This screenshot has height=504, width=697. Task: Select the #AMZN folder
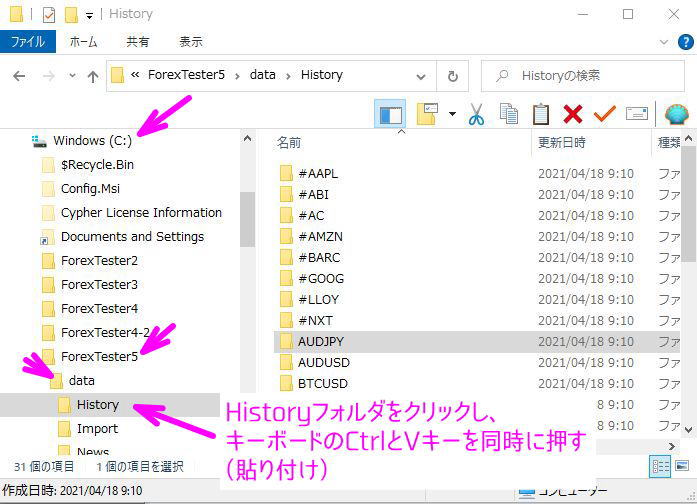click(320, 236)
